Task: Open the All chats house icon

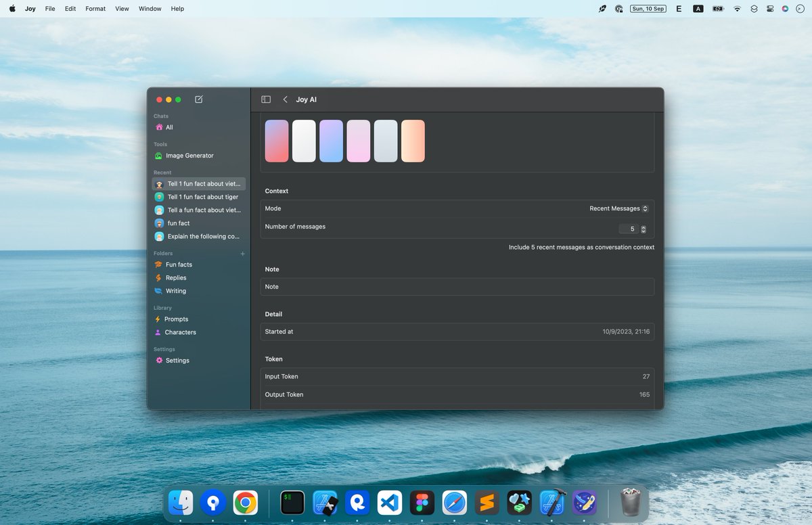Action: tap(159, 127)
